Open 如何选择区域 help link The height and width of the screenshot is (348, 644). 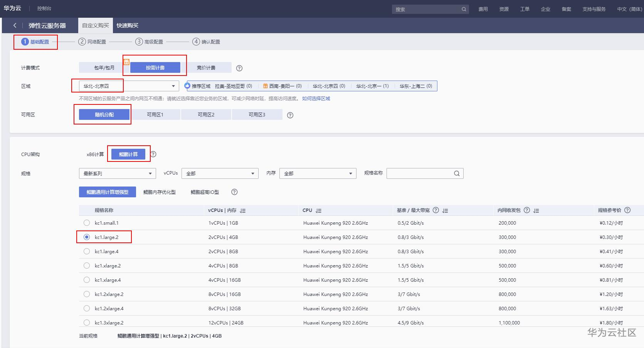[x=316, y=99]
